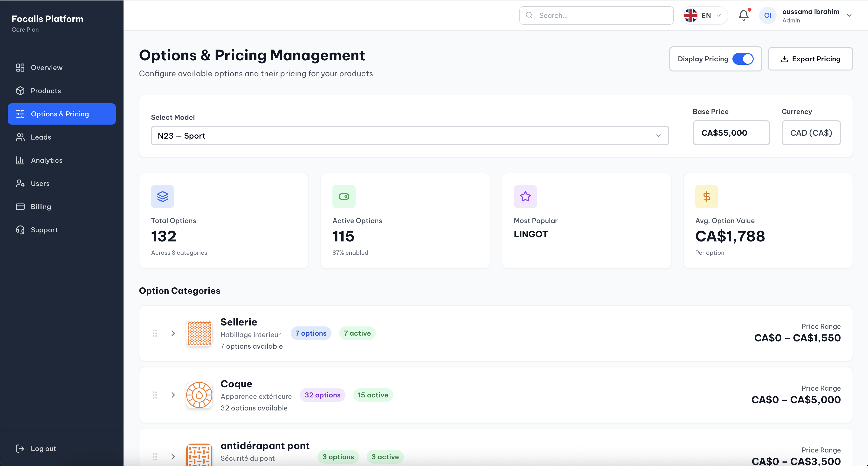This screenshot has height=466, width=868.
Task: Click the 132 total options value
Action: [x=164, y=236]
